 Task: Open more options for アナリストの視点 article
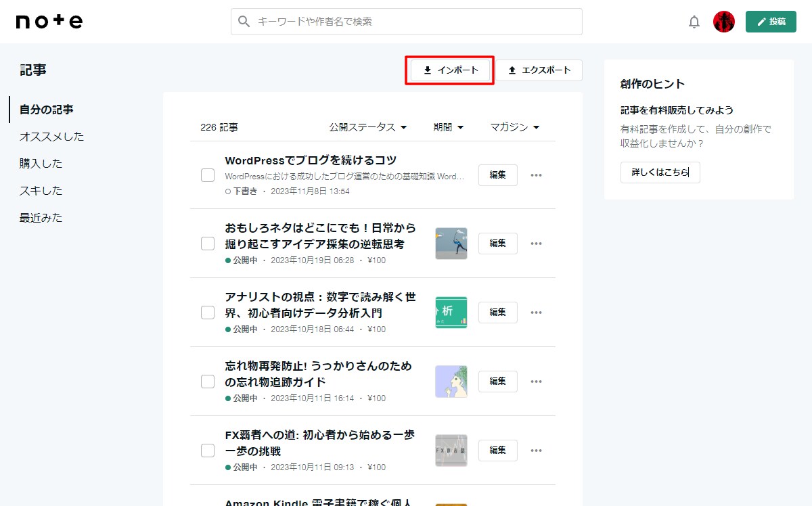(x=537, y=313)
